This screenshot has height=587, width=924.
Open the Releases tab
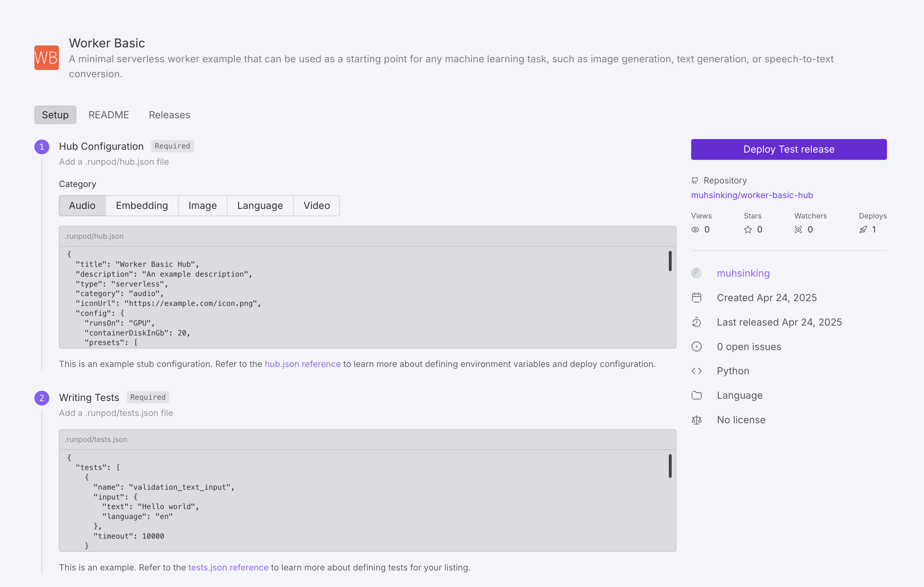coord(169,115)
